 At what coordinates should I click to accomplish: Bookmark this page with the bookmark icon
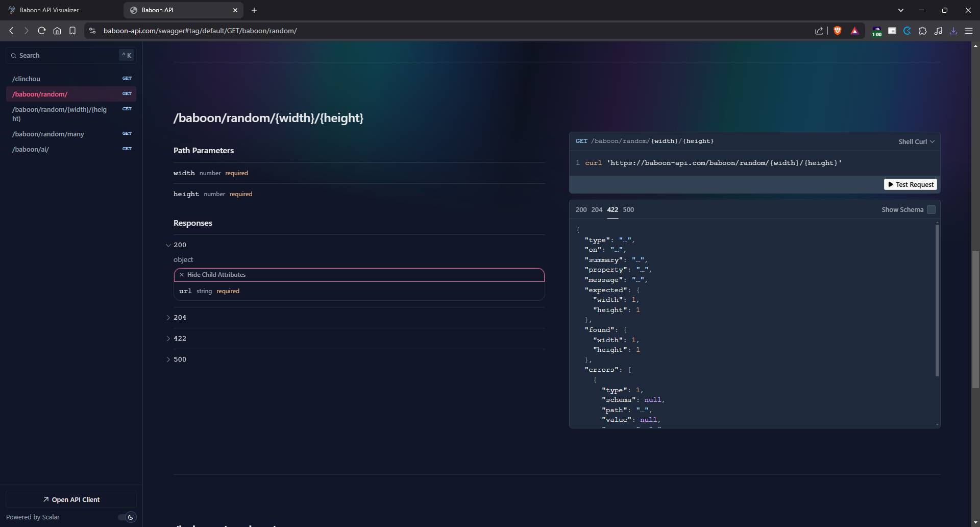click(x=72, y=31)
